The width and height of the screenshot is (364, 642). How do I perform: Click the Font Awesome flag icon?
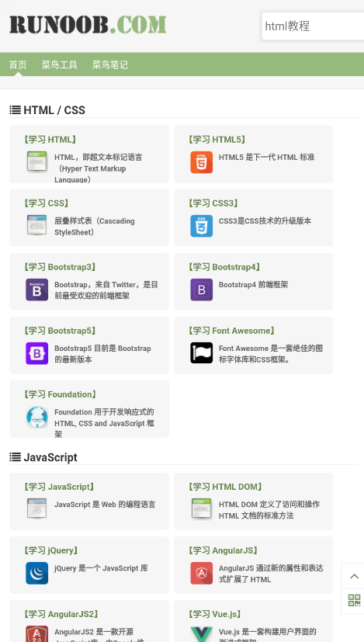202,353
